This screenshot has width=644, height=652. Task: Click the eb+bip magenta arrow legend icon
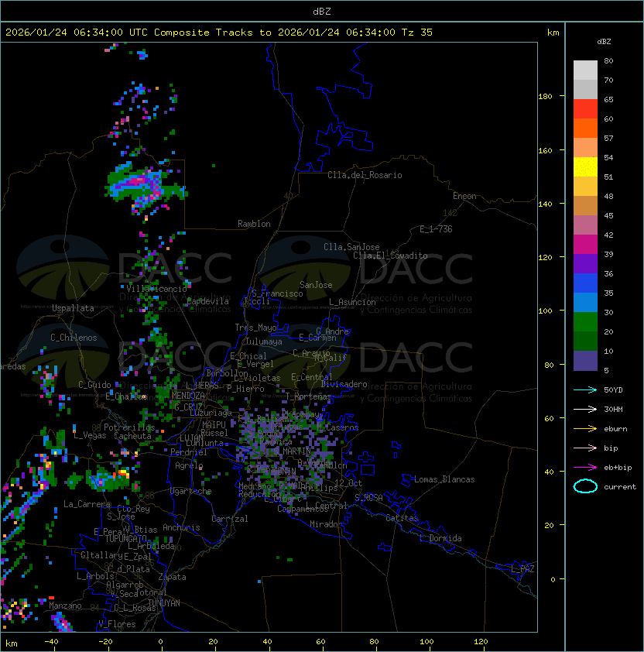coord(585,468)
